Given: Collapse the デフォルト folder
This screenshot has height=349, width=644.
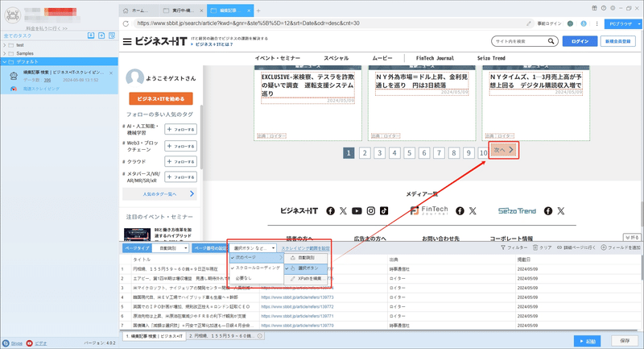Looking at the screenshot, I should coord(5,62).
